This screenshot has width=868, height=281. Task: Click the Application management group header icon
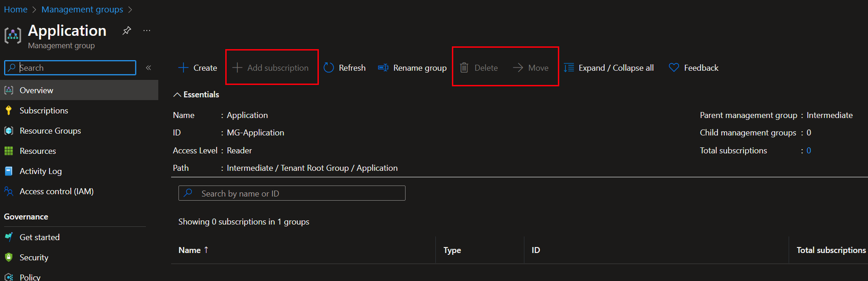point(13,35)
